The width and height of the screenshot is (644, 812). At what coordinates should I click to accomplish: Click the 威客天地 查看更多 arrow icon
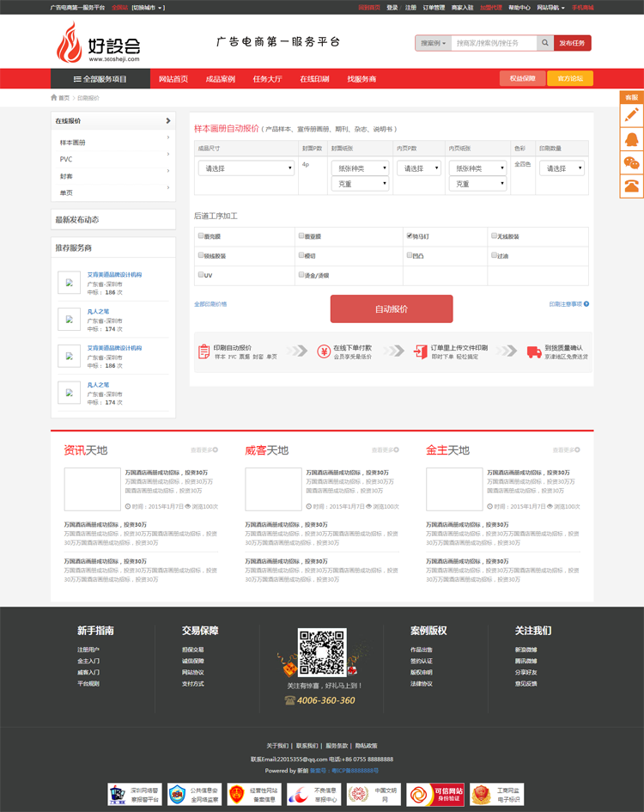(397, 450)
